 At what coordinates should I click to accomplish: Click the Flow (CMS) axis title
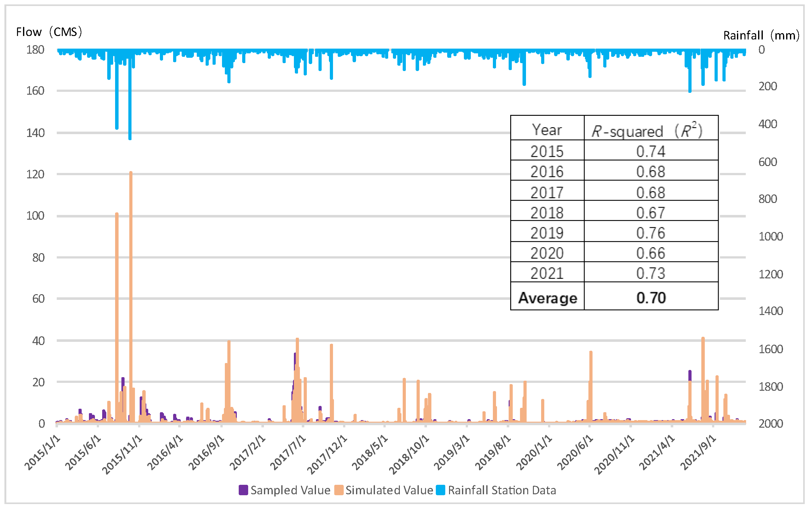pos(49,32)
